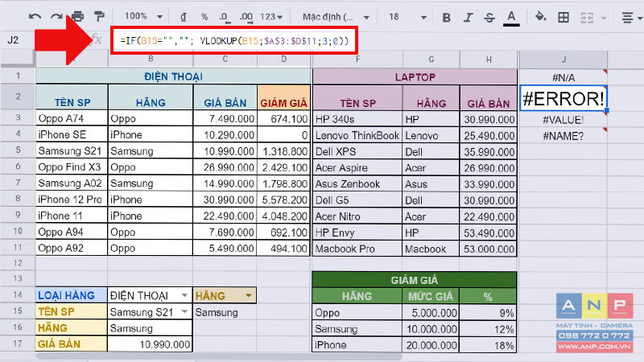
Task: Click the Undo icon
Action: click(35, 17)
